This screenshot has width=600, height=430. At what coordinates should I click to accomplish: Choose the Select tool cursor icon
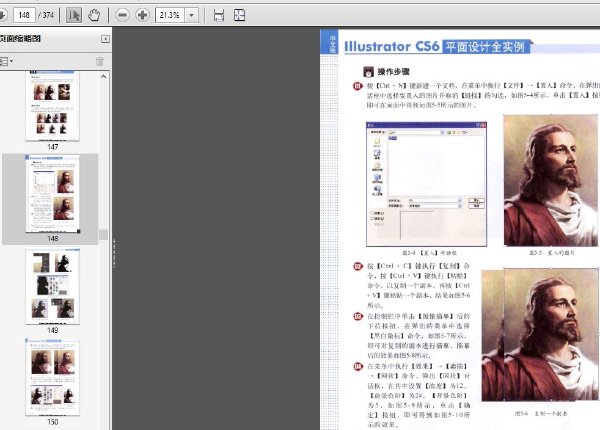[x=73, y=15]
